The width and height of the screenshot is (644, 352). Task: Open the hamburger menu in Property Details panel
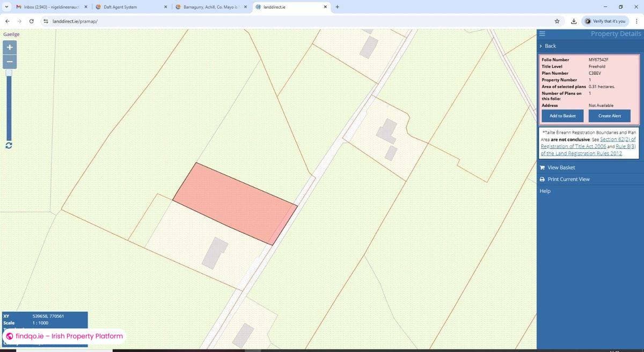point(542,33)
